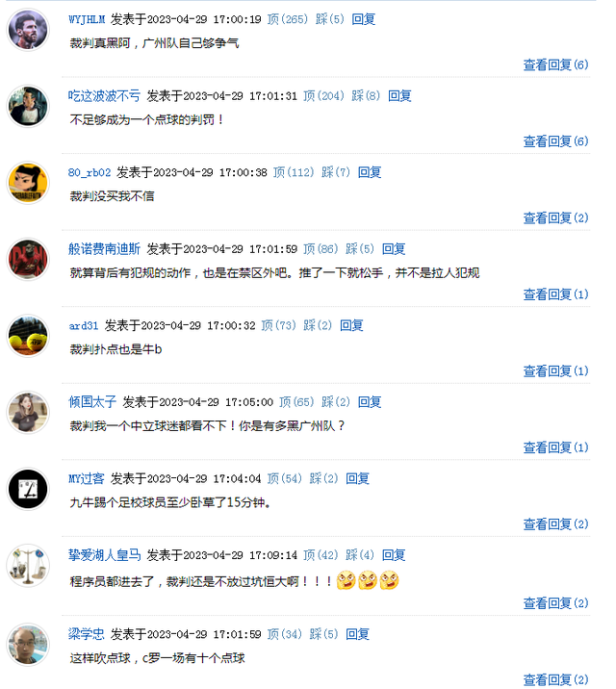Screen dimensions: 616x689
Task: Open username link 挚爱湖人皇马
Action: coord(104,555)
